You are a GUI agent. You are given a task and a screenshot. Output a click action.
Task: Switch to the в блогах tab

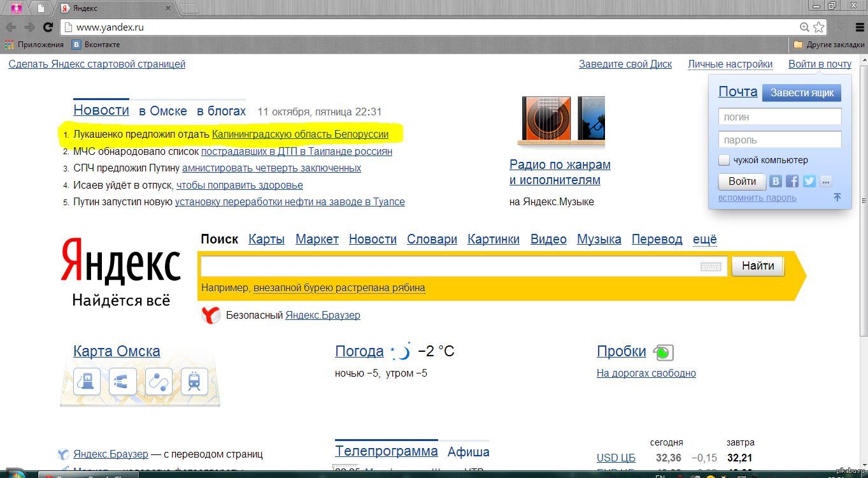[x=221, y=111]
